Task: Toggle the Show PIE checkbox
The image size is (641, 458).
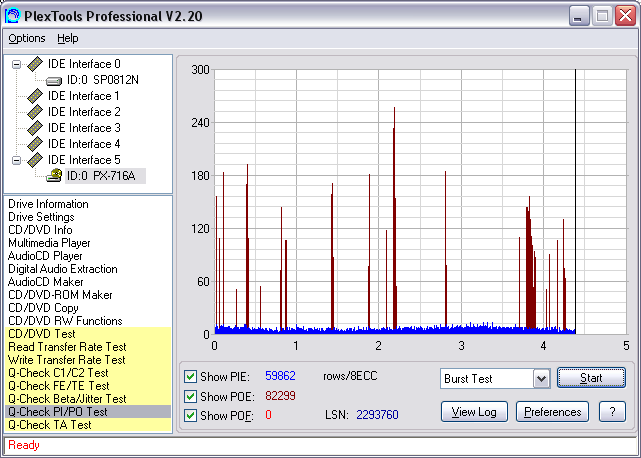Action: tap(190, 376)
